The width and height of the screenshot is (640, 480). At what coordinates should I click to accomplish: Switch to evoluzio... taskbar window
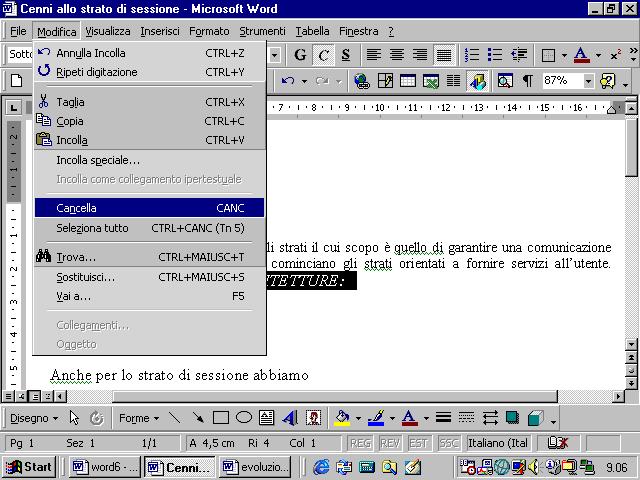pos(255,467)
